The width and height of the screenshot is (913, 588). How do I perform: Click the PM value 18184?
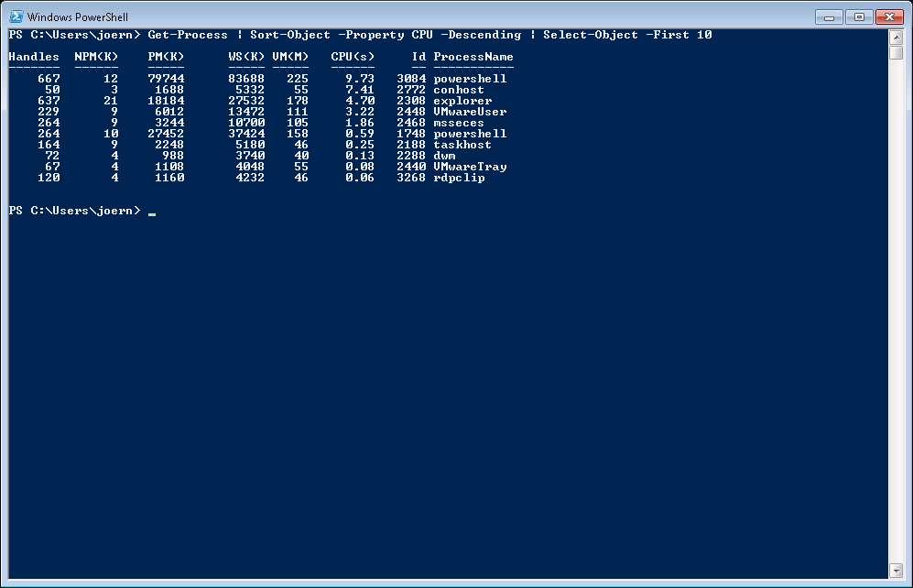[x=166, y=101]
